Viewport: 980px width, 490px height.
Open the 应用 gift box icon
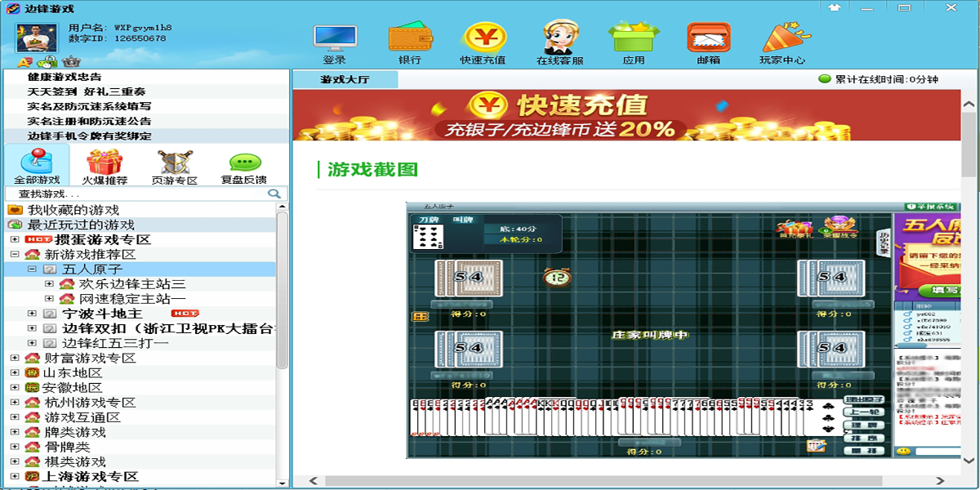(x=634, y=38)
